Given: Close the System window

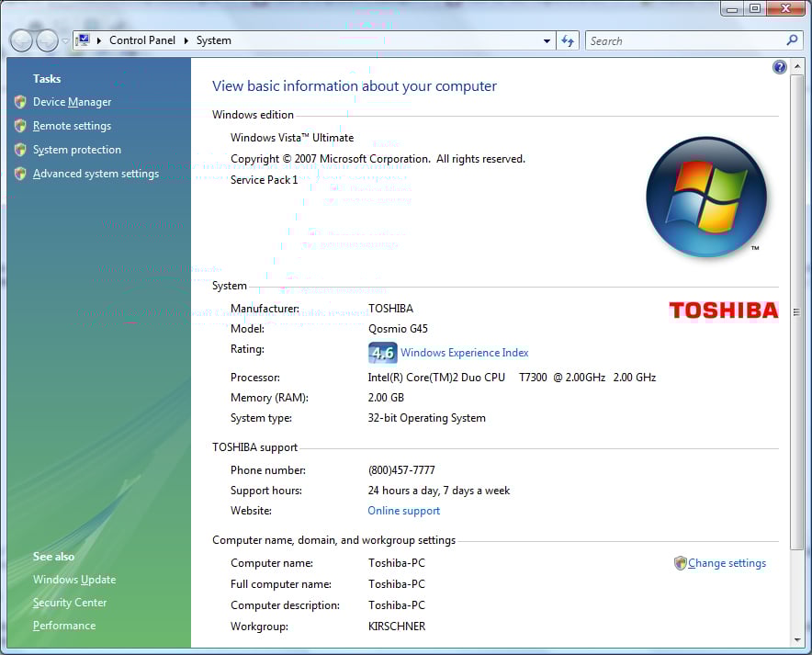Looking at the screenshot, I should (x=786, y=9).
